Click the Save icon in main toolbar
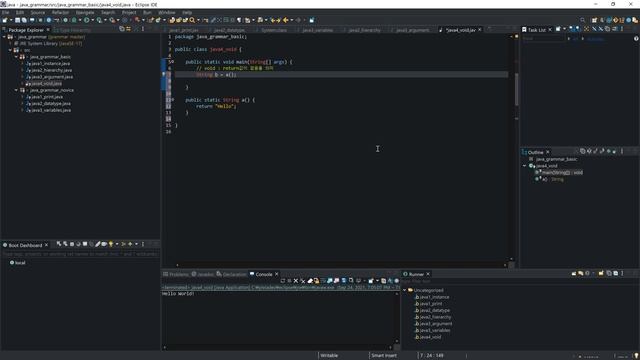 (x=18, y=20)
